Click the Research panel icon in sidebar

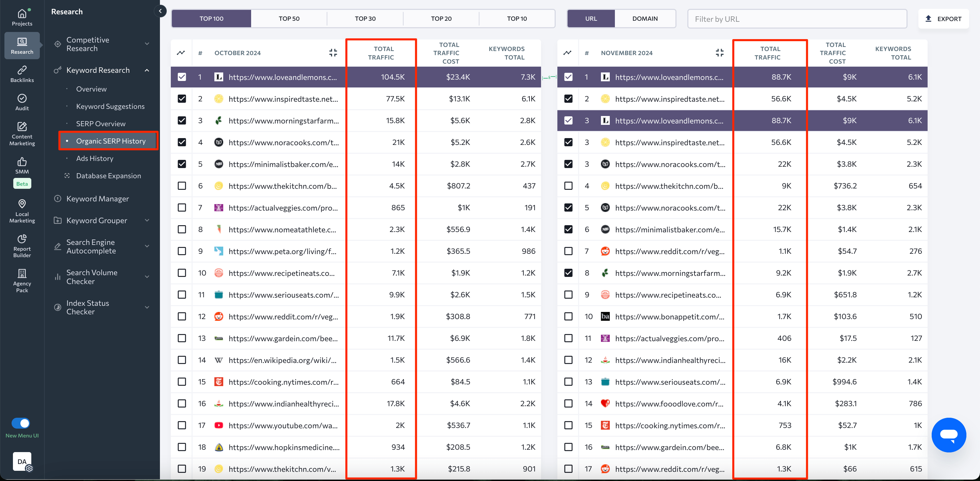22,44
